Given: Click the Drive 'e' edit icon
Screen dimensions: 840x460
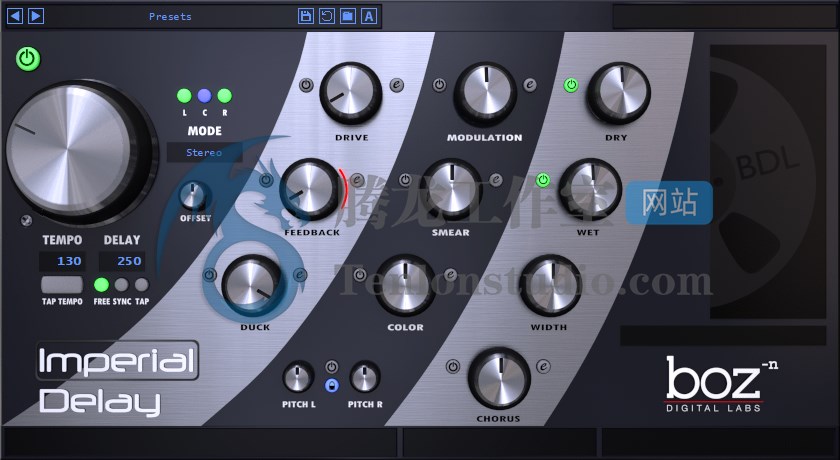Looking at the screenshot, I should click(x=396, y=85).
